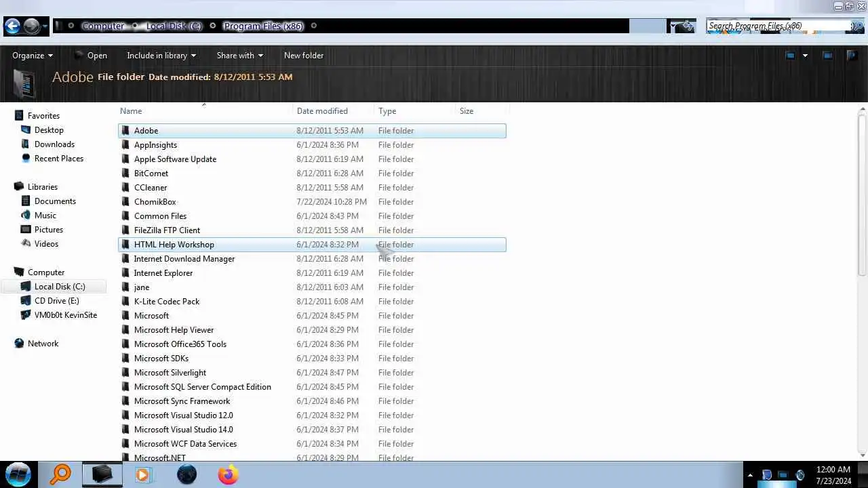Open the view options dropdown arrow
The height and width of the screenshot is (488, 868).
tap(805, 56)
